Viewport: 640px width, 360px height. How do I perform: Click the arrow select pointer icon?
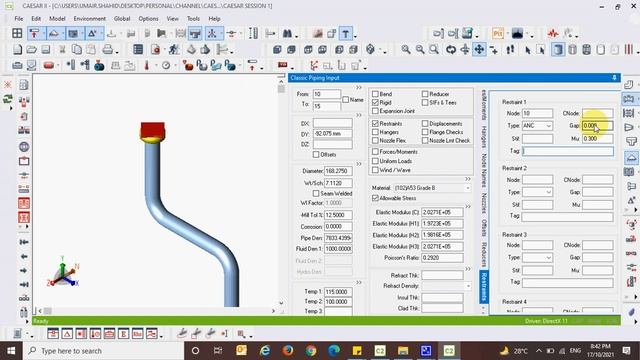click(527, 50)
